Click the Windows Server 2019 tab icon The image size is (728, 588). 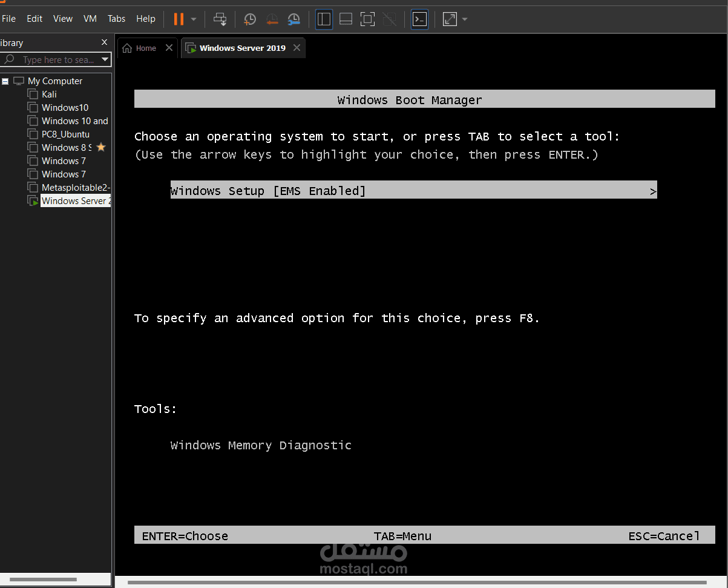point(191,48)
